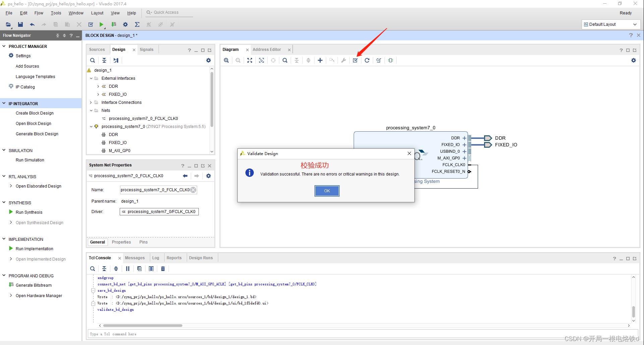The height and width of the screenshot is (345, 644).
Task: Expand M_AXI_GP0 port on the block
Action: click(464, 158)
